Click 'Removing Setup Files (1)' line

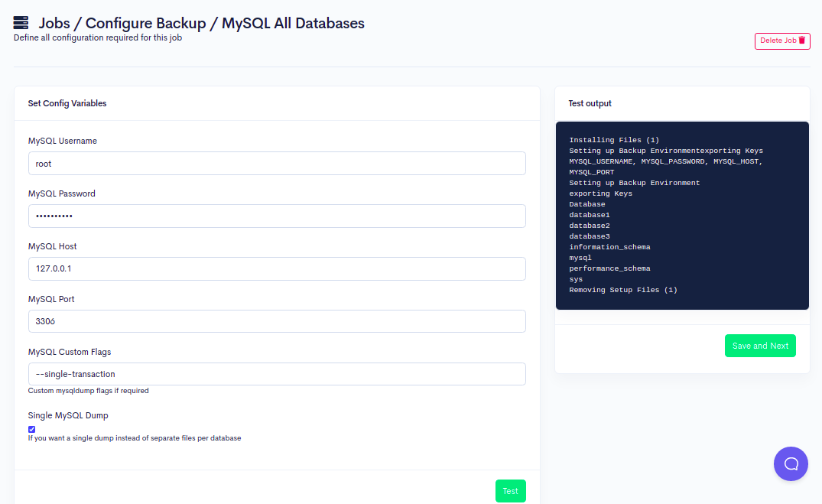623,290
